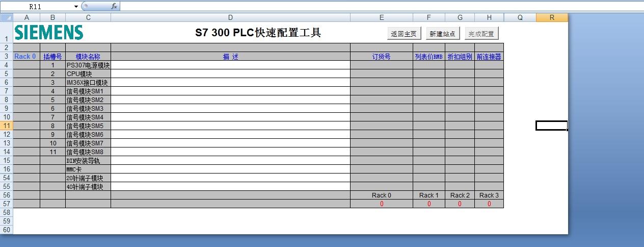Click the Rack 0 label cell

pyautogui.click(x=26, y=57)
